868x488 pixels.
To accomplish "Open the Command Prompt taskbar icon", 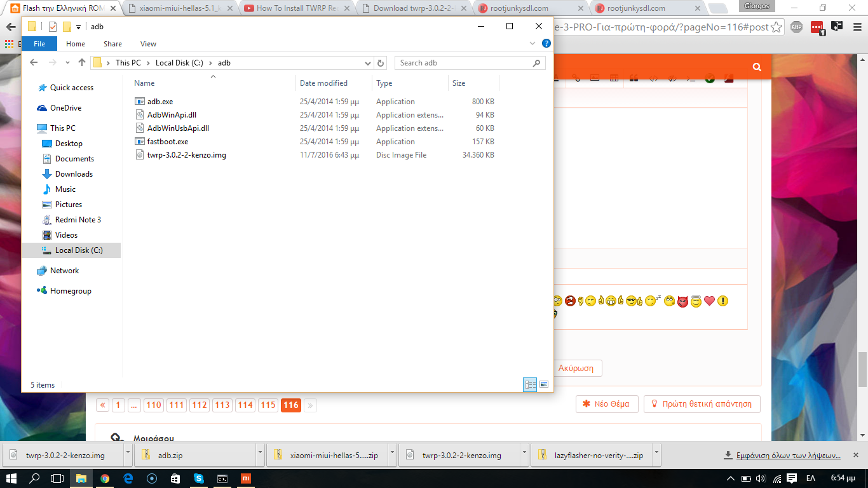I will pos(222,478).
